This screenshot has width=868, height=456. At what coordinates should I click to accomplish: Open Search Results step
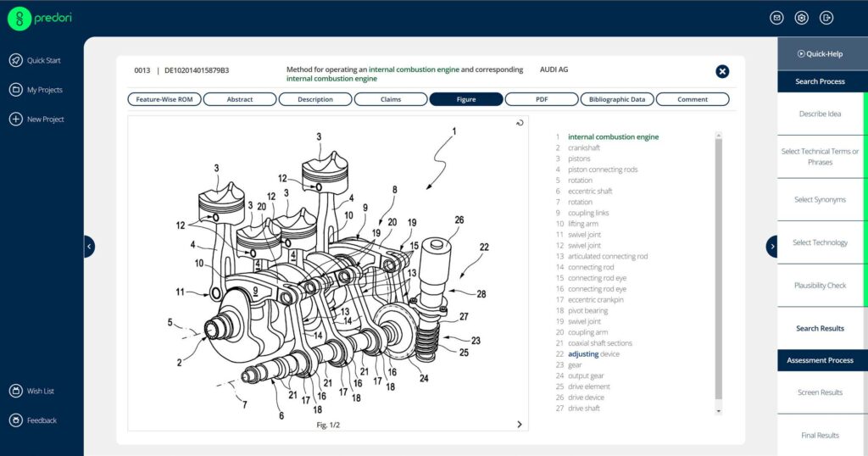click(820, 328)
